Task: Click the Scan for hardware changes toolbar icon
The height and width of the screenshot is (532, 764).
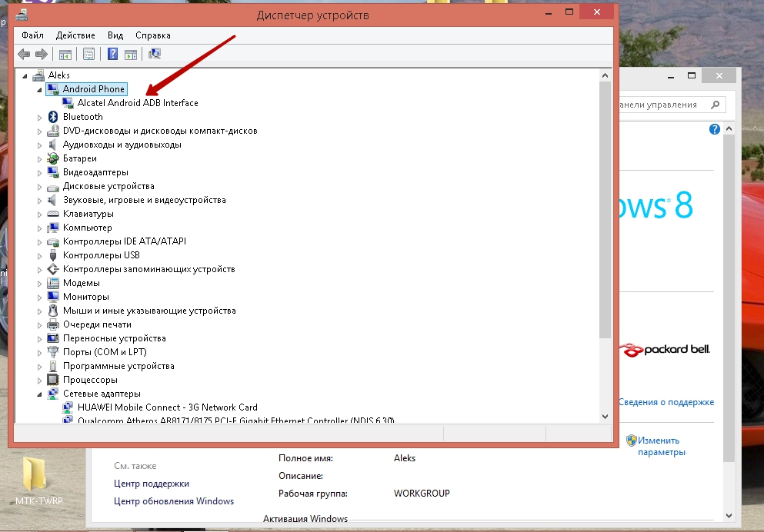Action: tap(155, 54)
